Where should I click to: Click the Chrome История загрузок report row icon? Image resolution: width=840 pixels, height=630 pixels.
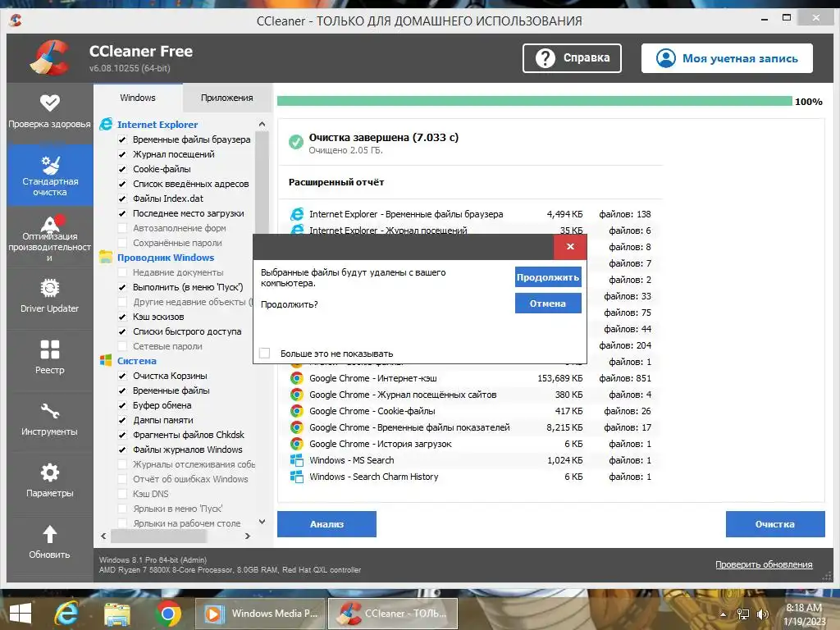coord(296,444)
